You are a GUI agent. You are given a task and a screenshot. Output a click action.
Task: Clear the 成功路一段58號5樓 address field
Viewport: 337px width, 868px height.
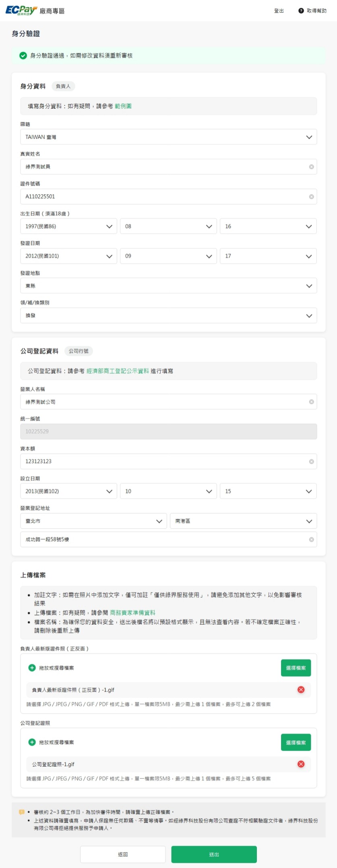pos(311,540)
